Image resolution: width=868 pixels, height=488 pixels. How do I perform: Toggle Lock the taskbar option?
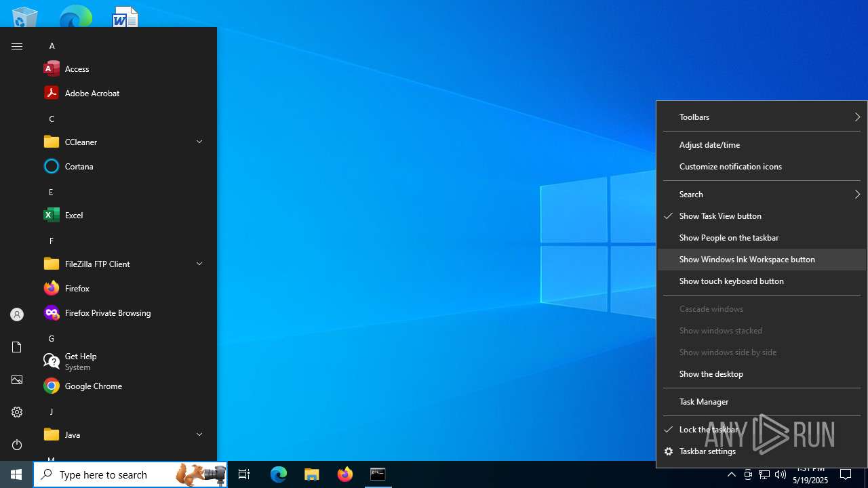(762, 430)
